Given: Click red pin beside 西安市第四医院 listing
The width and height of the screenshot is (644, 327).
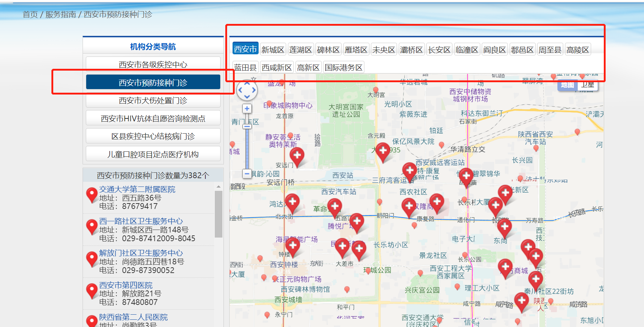Looking at the screenshot, I should 92,290.
